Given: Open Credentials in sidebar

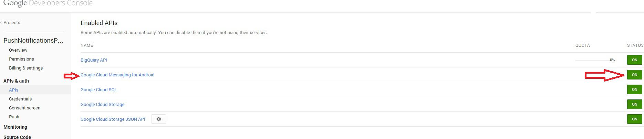Looking at the screenshot, I should 20,99.
